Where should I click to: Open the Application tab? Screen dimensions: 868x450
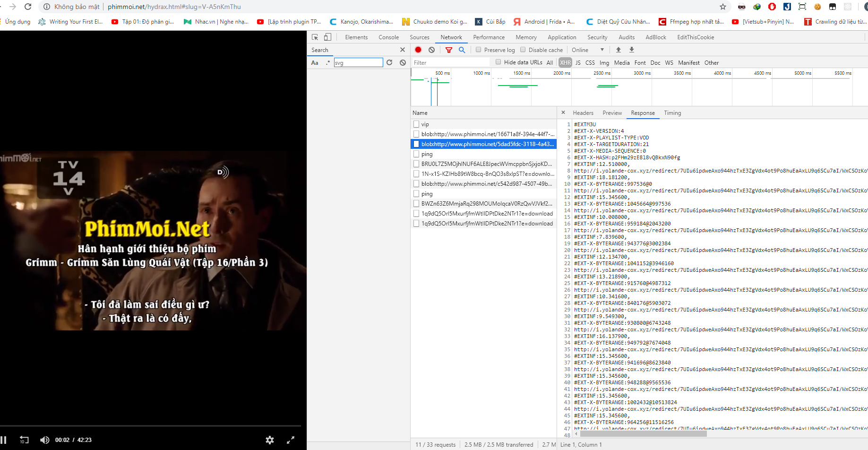[x=562, y=37]
